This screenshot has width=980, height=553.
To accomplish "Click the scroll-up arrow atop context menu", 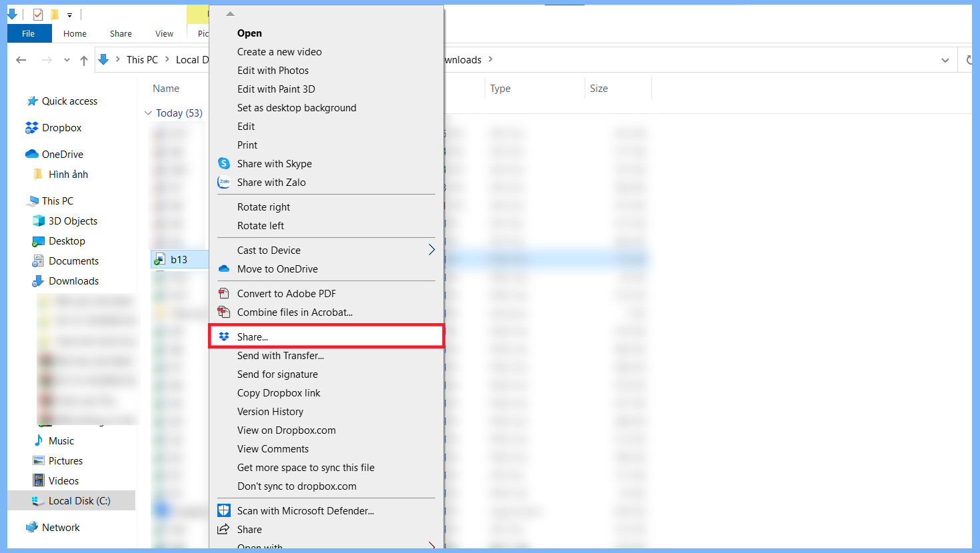I will (x=230, y=13).
